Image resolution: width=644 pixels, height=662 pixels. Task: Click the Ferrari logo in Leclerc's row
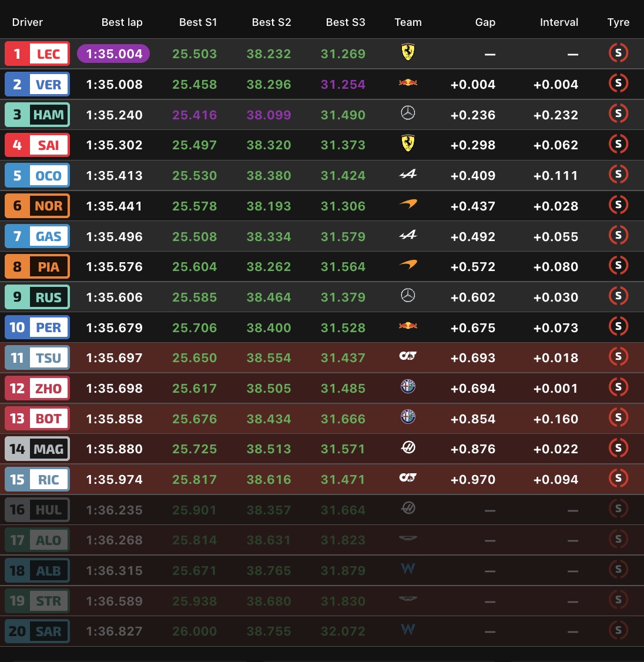point(408,53)
